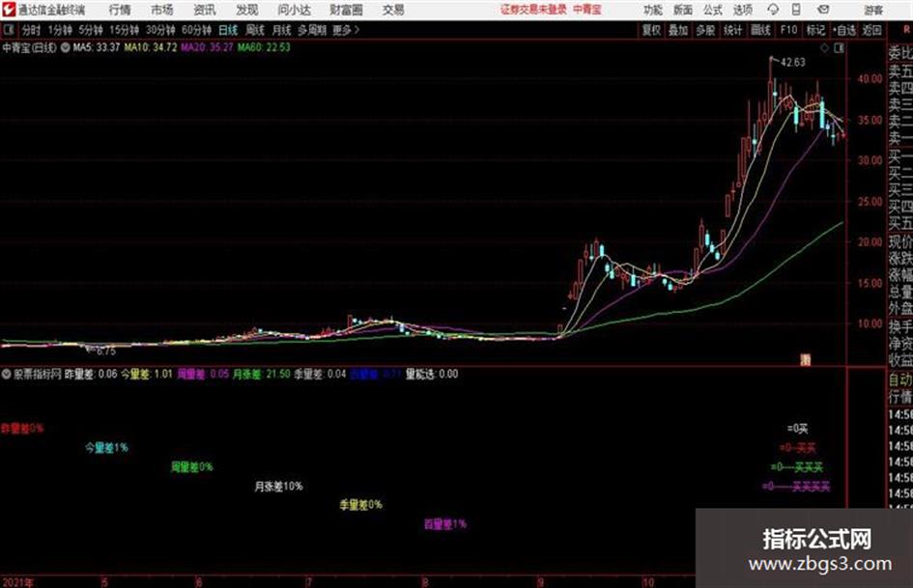Open the dropdown beside 股票指标网 indicator
This screenshot has height=588, width=913.
click(6, 374)
